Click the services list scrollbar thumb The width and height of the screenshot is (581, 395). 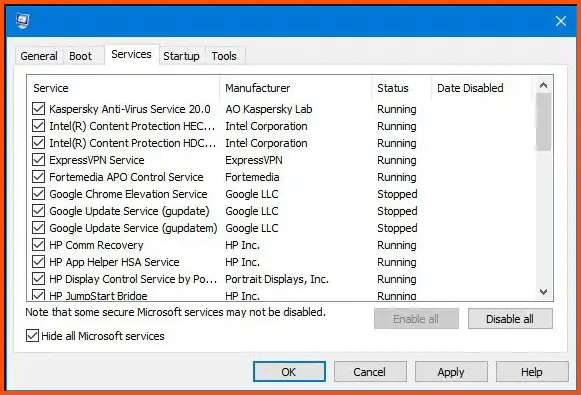point(543,122)
